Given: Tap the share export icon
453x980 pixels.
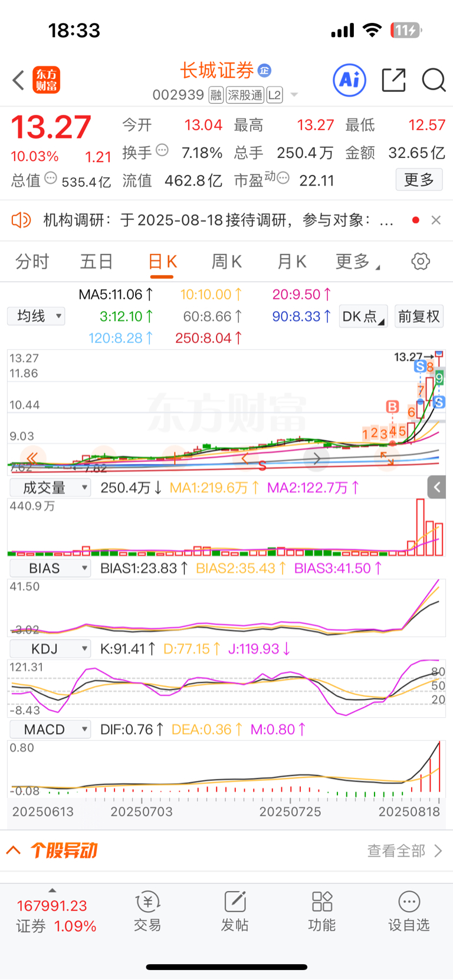Looking at the screenshot, I should (393, 80).
